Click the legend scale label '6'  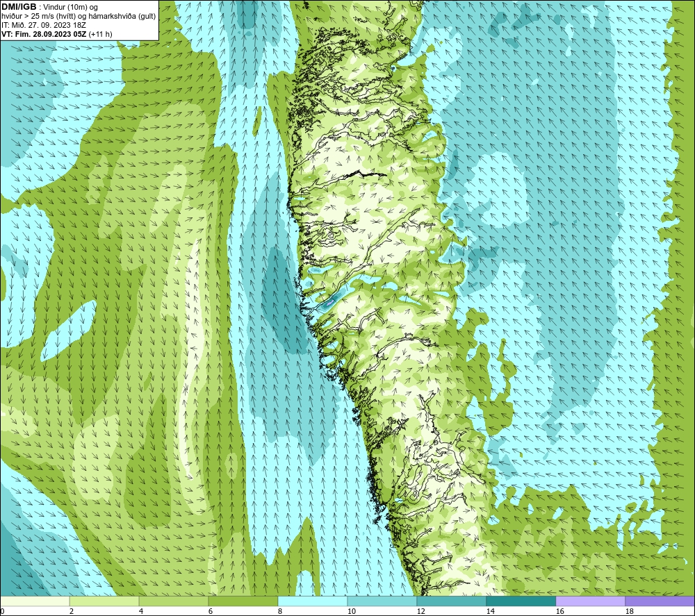tap(211, 612)
